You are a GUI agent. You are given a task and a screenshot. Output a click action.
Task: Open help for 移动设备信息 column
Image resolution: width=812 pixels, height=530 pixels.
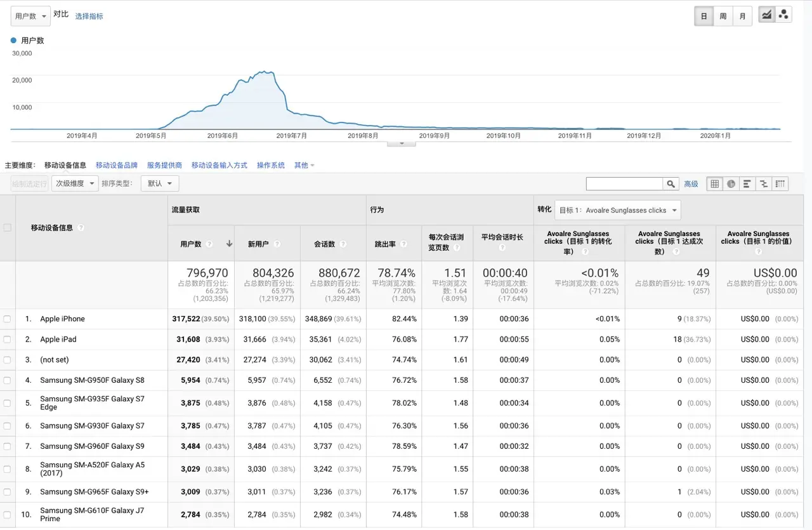[81, 228]
